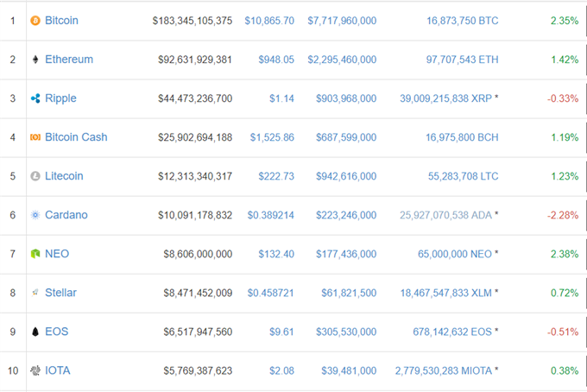
Task: Open Litecoin price $222.73 link
Action: (x=276, y=176)
